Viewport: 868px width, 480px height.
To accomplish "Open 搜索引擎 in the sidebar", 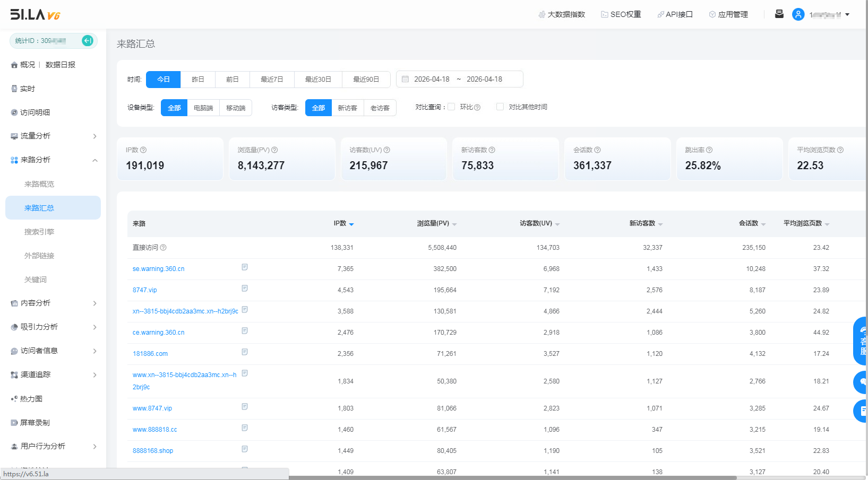I will (x=39, y=232).
